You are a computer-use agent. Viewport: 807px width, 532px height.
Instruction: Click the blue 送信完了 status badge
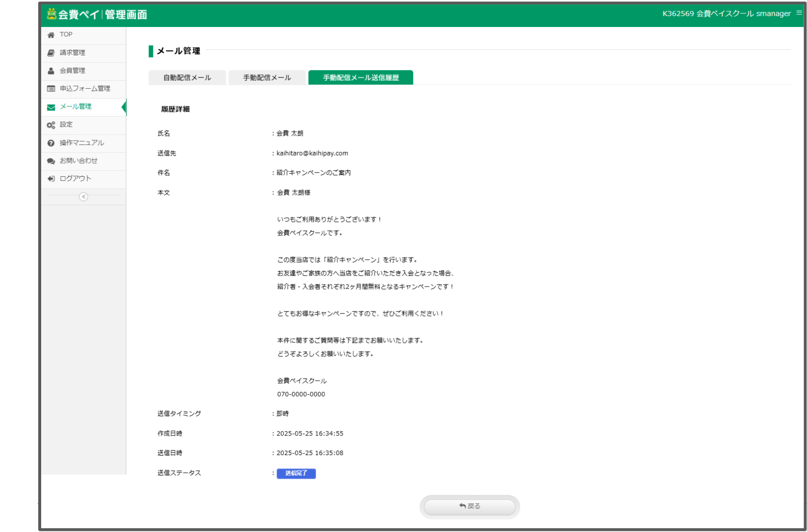pos(296,473)
